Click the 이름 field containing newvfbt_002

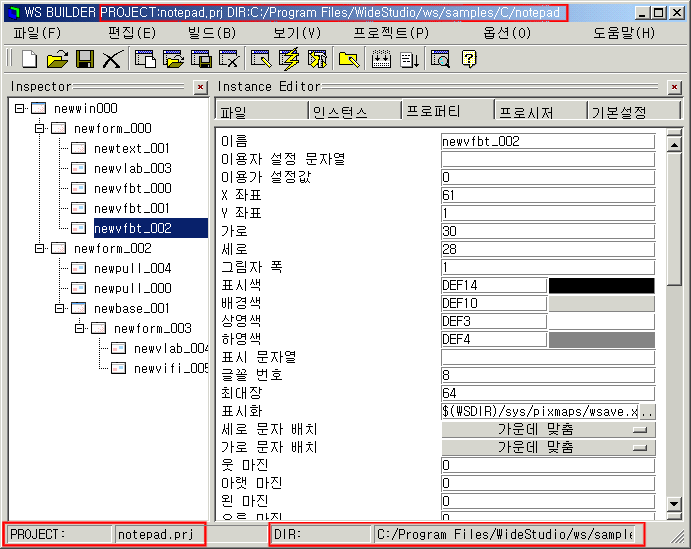tap(548, 141)
